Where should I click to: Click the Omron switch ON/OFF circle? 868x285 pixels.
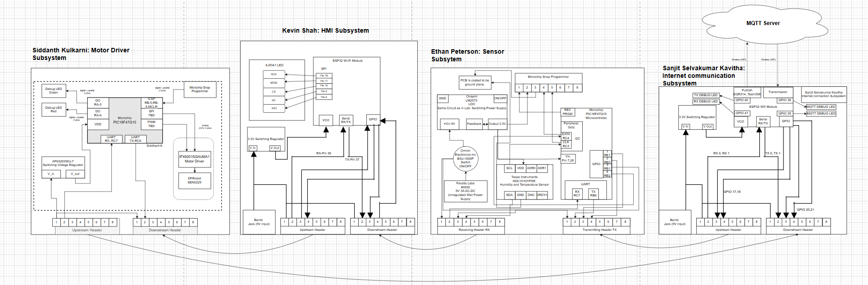pos(466,159)
